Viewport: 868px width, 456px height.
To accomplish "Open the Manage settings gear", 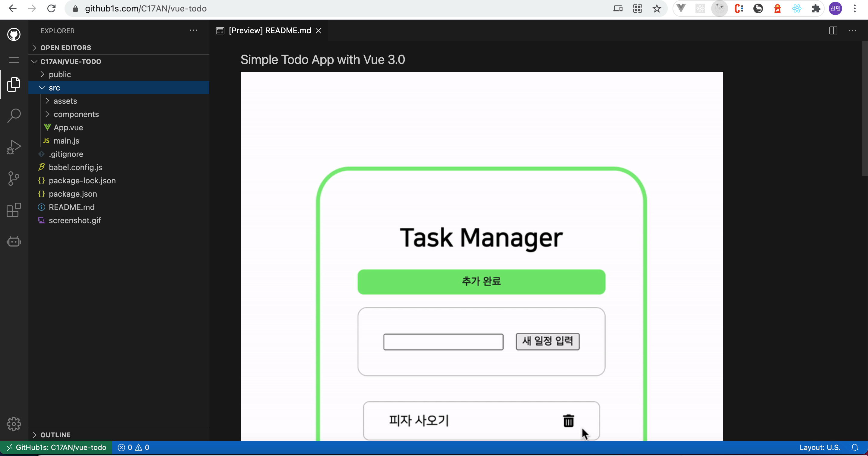I will 14,424.
